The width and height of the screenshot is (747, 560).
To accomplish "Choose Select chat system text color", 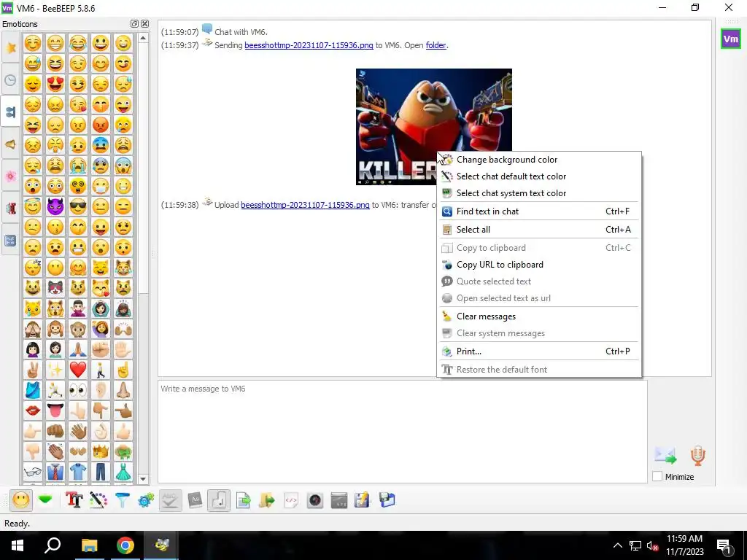I will pyautogui.click(x=539, y=192).
